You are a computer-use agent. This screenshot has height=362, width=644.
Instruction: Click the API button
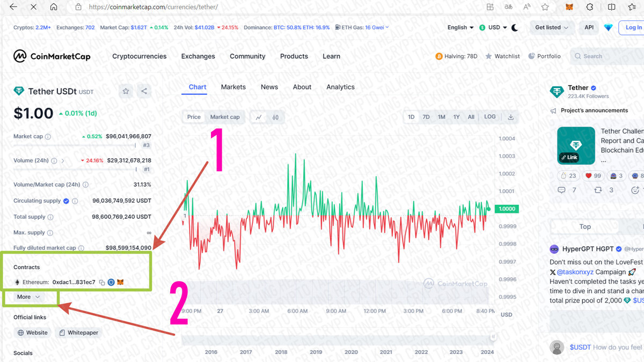tap(589, 27)
